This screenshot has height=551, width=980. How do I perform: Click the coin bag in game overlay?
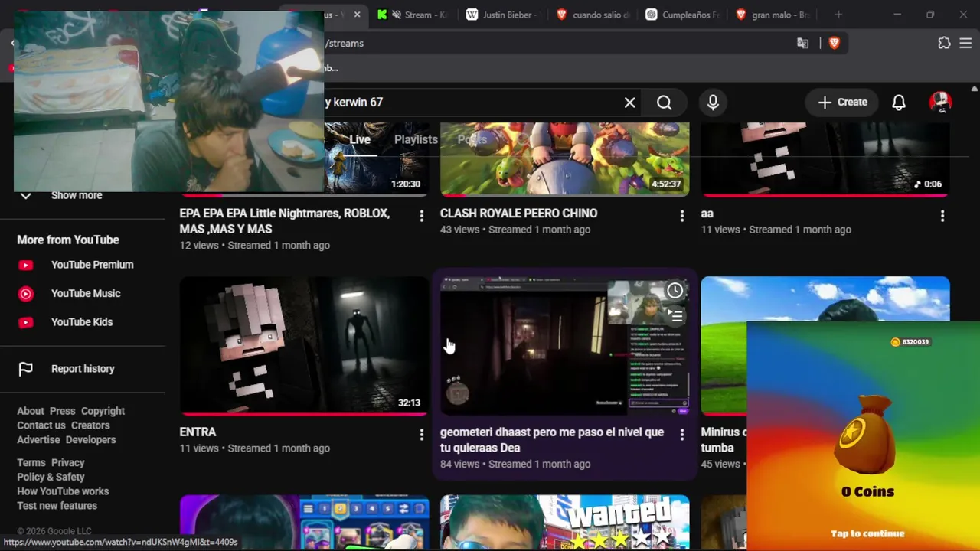(865, 436)
